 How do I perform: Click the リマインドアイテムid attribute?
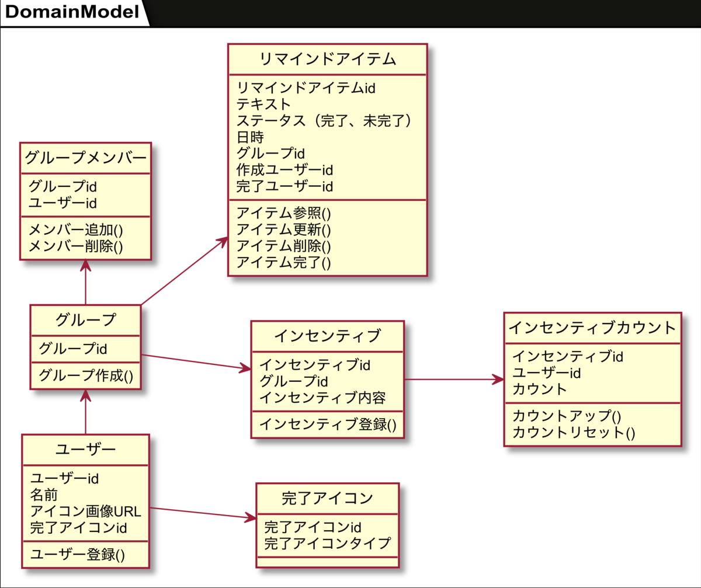(306, 88)
